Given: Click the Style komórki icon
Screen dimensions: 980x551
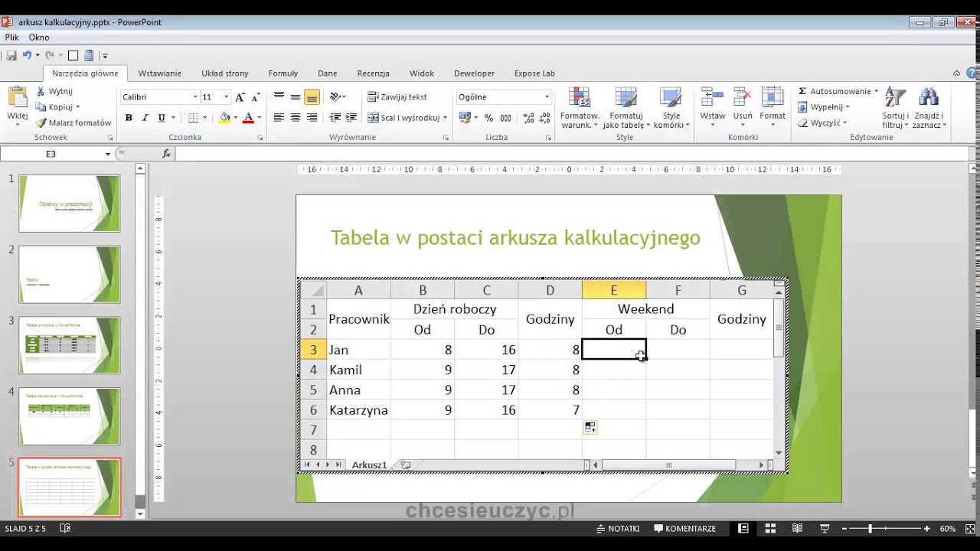Looking at the screenshot, I should click(x=671, y=97).
